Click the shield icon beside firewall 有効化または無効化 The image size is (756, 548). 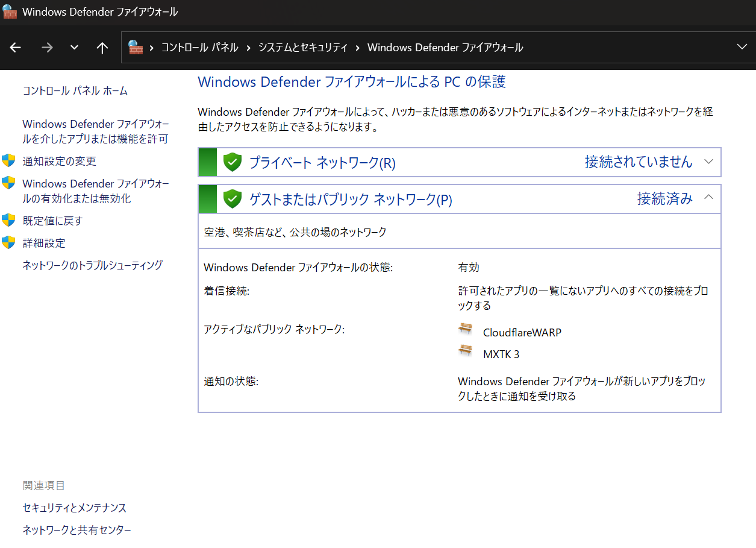[8, 183]
